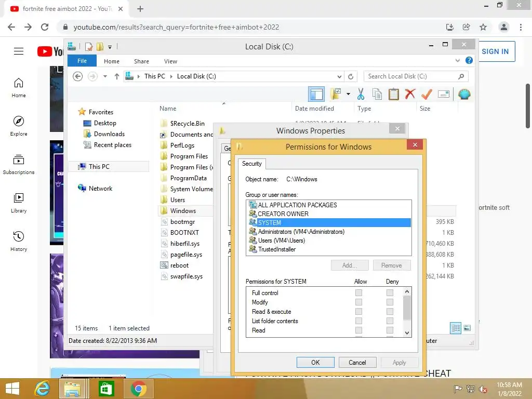This screenshot has height=399, width=532.
Task: Click the Windows Start button
Action: 12,389
